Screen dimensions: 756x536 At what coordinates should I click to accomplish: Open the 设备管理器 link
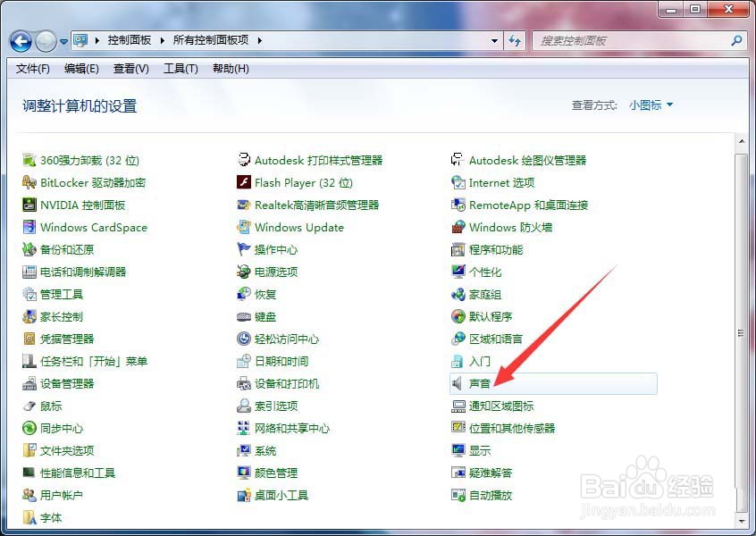(67, 383)
